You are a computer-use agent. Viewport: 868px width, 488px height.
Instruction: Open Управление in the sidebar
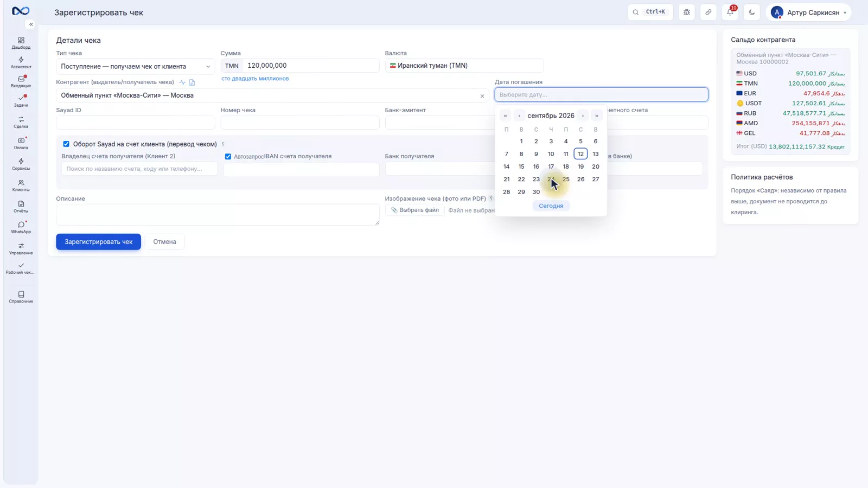pyautogui.click(x=21, y=249)
